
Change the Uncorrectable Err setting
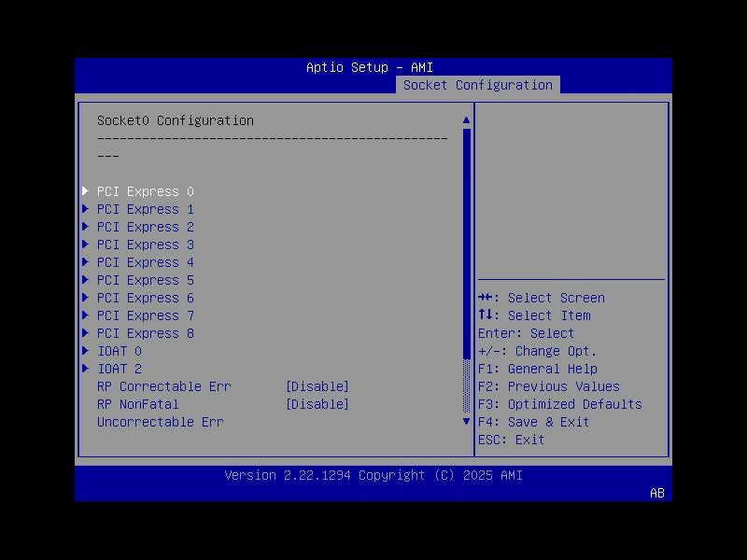[160, 422]
